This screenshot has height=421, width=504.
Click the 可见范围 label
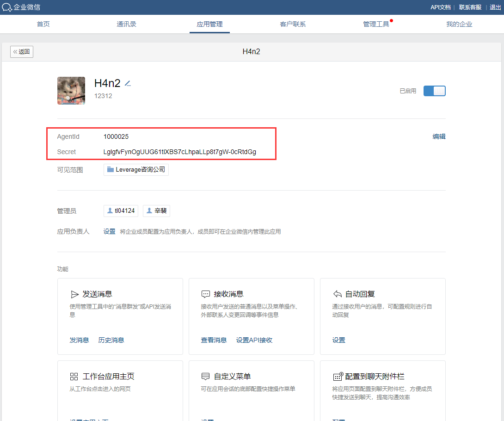tap(70, 170)
